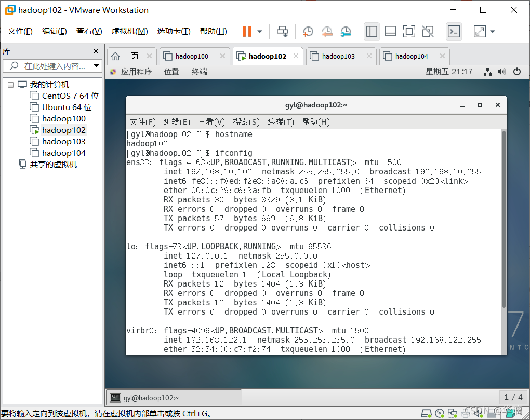The image size is (530, 420).
Task: Click the guest network status icon
Action: [x=487, y=72]
